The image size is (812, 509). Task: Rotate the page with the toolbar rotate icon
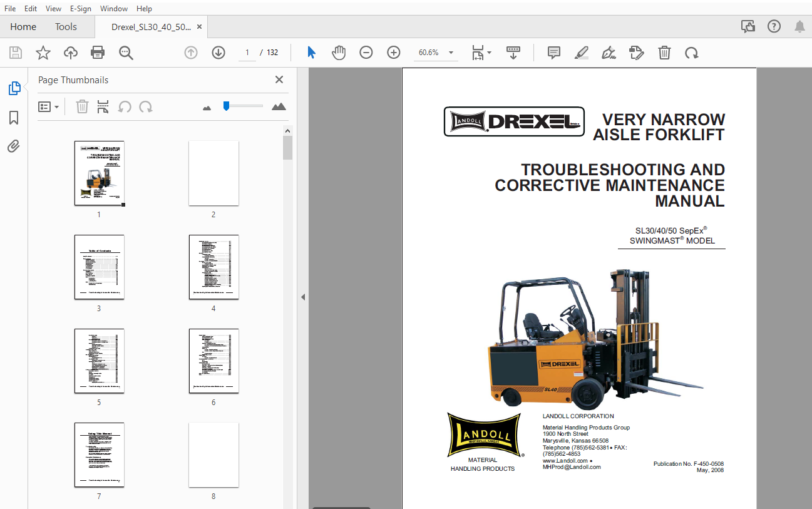pos(692,53)
